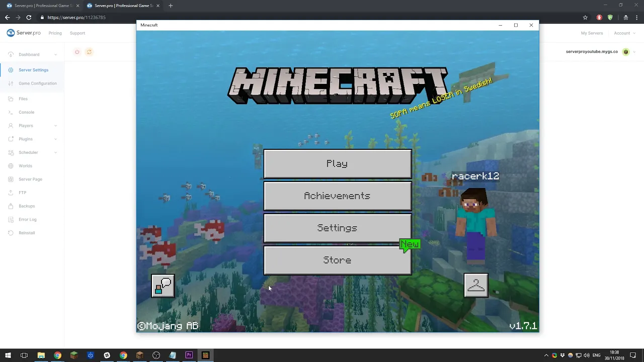Image resolution: width=644 pixels, height=362 pixels.
Task: Bookmark the page with the star icon
Action: pos(585,17)
